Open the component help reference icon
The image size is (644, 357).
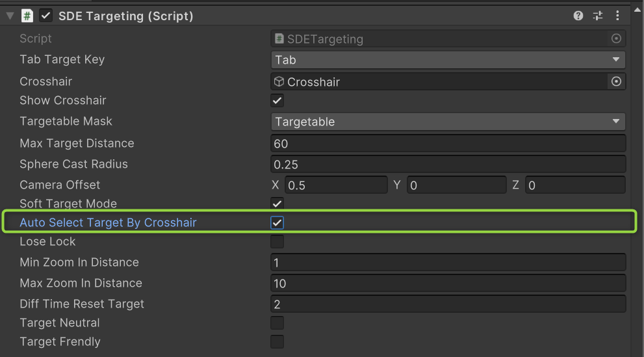point(578,16)
